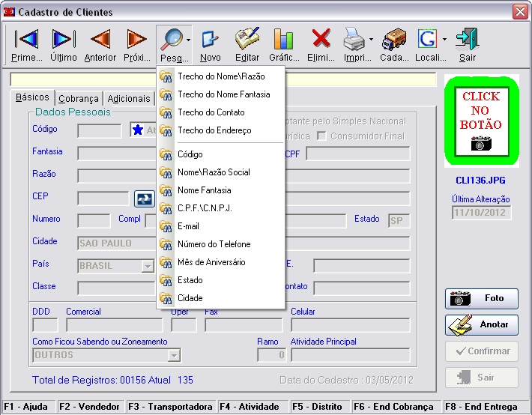The width and height of the screenshot is (532, 415).
Task: Jump to last record with Último icon
Action: click(63, 44)
